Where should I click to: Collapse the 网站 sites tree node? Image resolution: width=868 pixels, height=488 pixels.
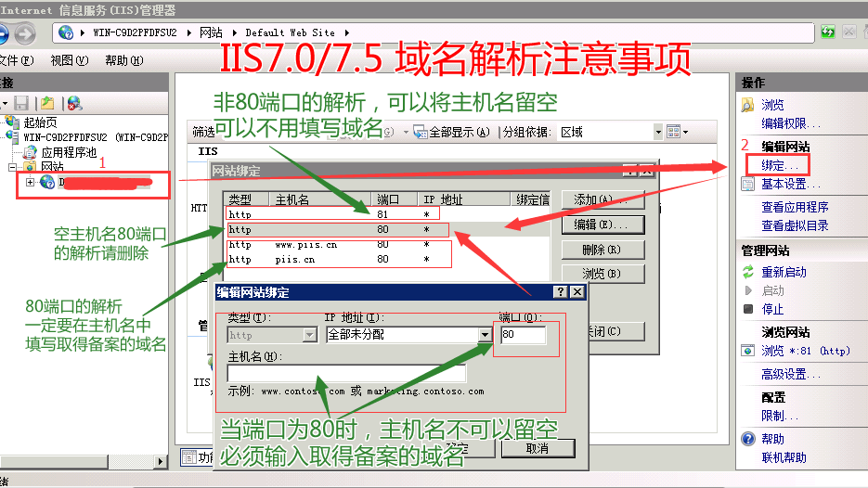12,167
